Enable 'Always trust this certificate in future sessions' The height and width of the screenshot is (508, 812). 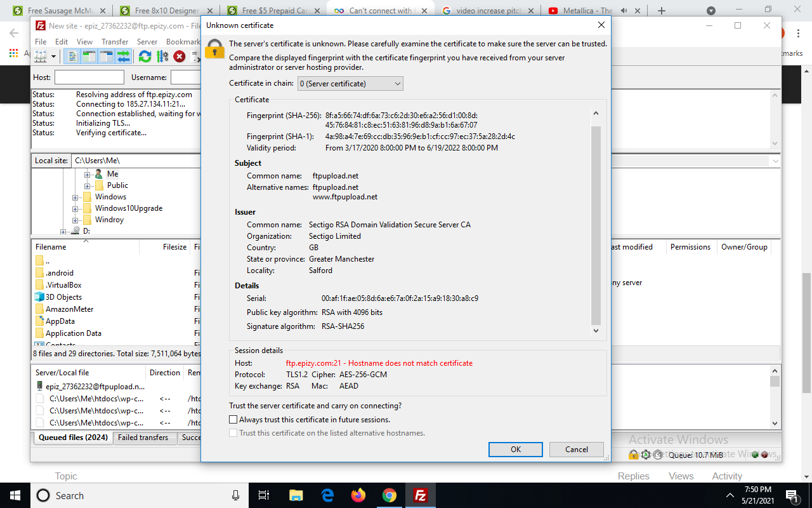(x=233, y=420)
